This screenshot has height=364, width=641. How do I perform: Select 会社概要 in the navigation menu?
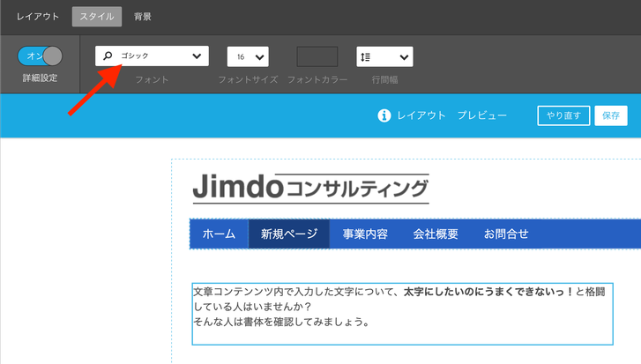[436, 234]
